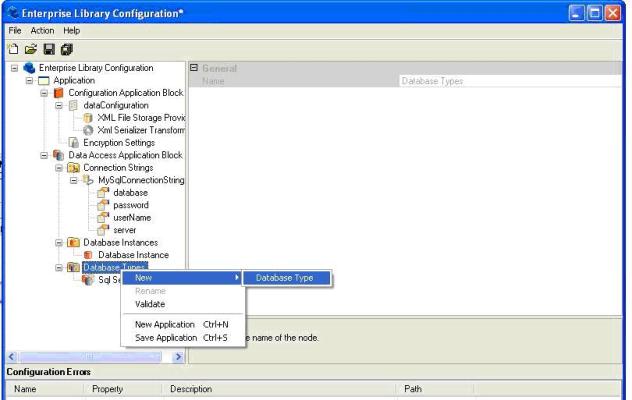This screenshot has width=632, height=400.
Task: Click the Save Application floppy disk icon
Action: (49, 49)
